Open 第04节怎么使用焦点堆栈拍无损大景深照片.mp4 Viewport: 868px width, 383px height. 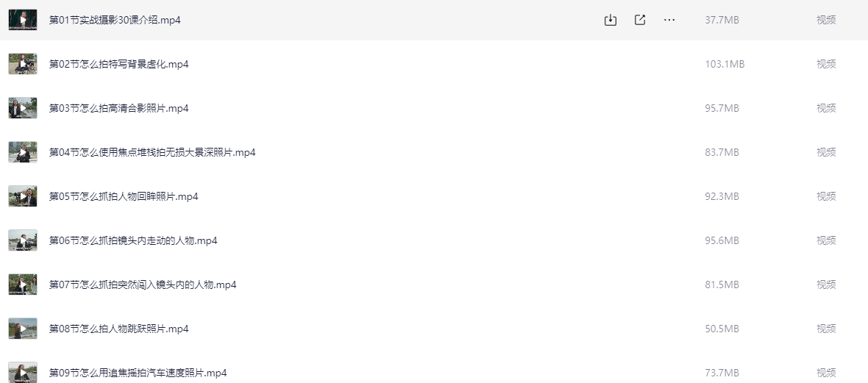coord(152,152)
